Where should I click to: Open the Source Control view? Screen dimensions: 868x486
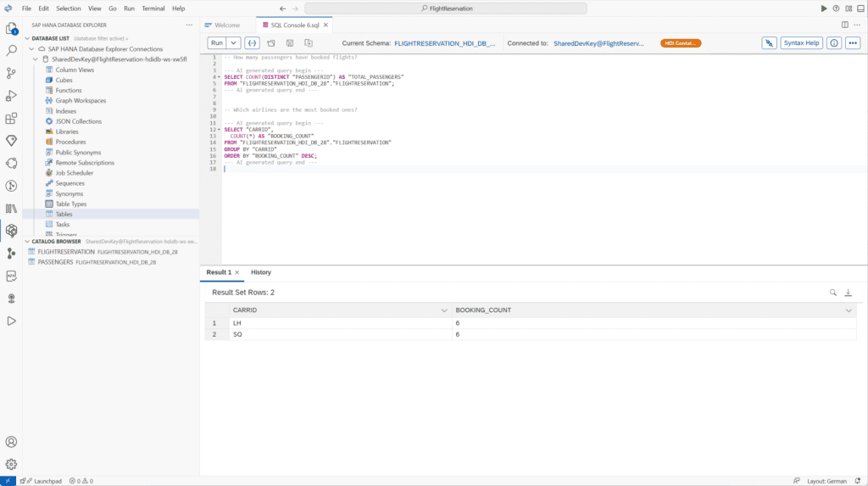tap(11, 73)
